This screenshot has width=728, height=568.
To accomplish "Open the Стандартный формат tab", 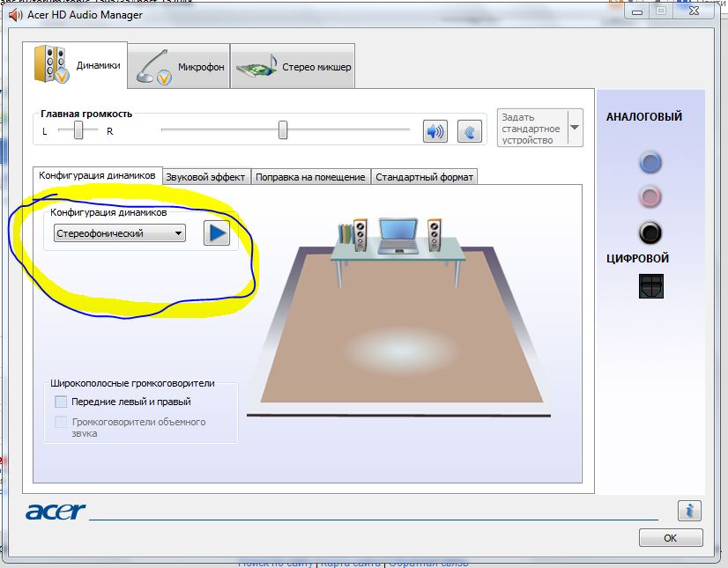I will 424,177.
